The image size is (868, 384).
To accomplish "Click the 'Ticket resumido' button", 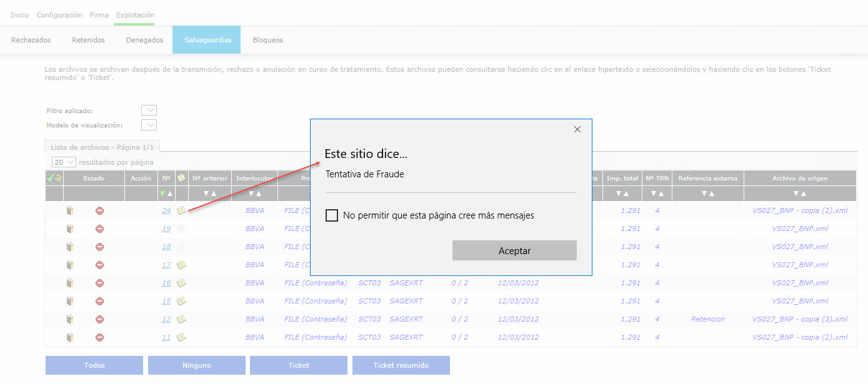I will point(401,365).
